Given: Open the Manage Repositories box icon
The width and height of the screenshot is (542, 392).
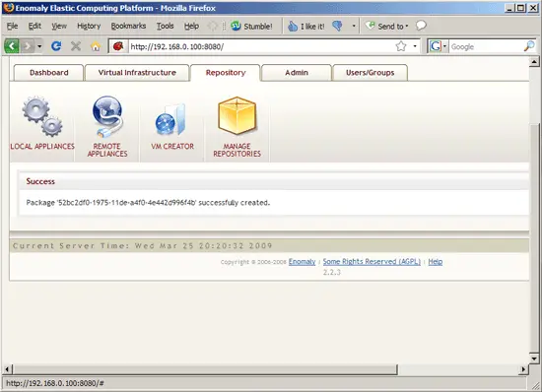Looking at the screenshot, I should click(x=237, y=115).
